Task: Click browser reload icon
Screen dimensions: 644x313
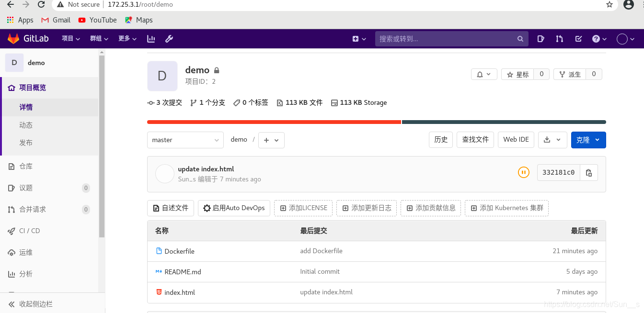Action: tap(41, 4)
